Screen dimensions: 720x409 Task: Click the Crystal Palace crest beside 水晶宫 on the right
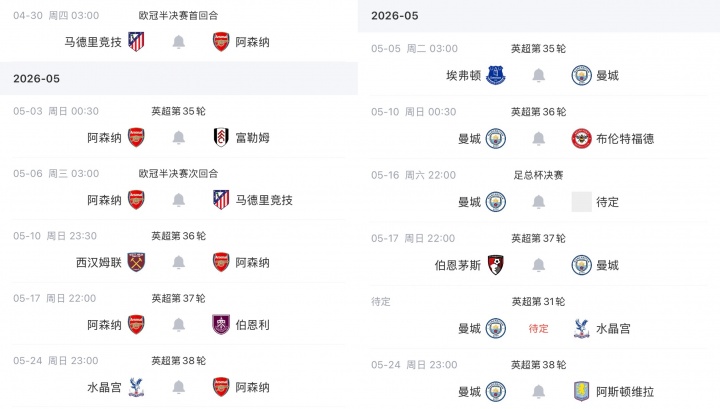580,328
